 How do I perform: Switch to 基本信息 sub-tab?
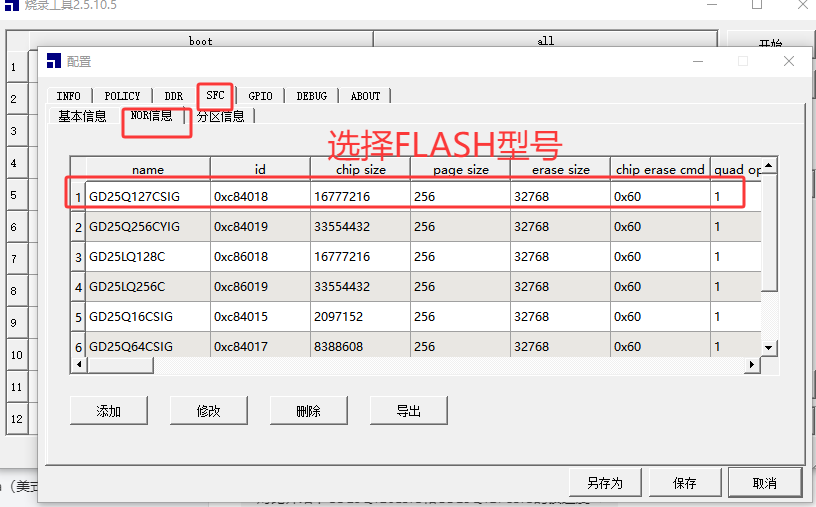[x=82, y=116]
